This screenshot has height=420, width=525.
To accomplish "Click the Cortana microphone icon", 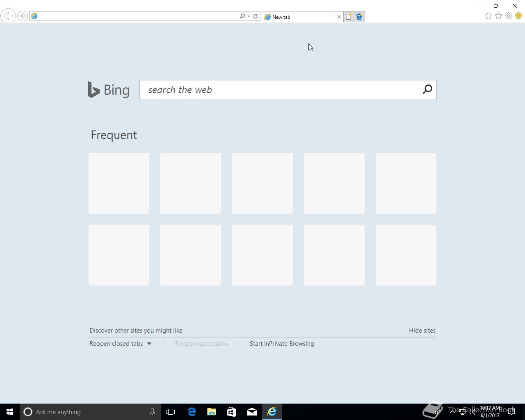I will [x=152, y=412].
